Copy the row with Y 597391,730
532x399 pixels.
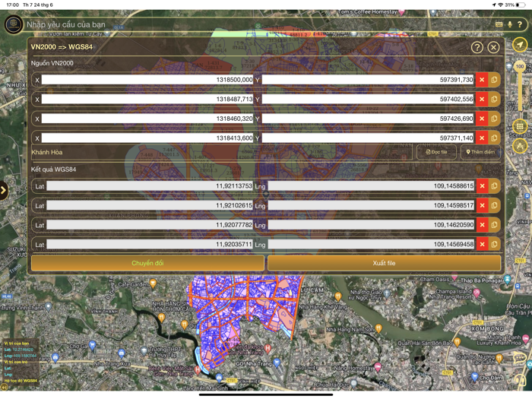coord(494,80)
